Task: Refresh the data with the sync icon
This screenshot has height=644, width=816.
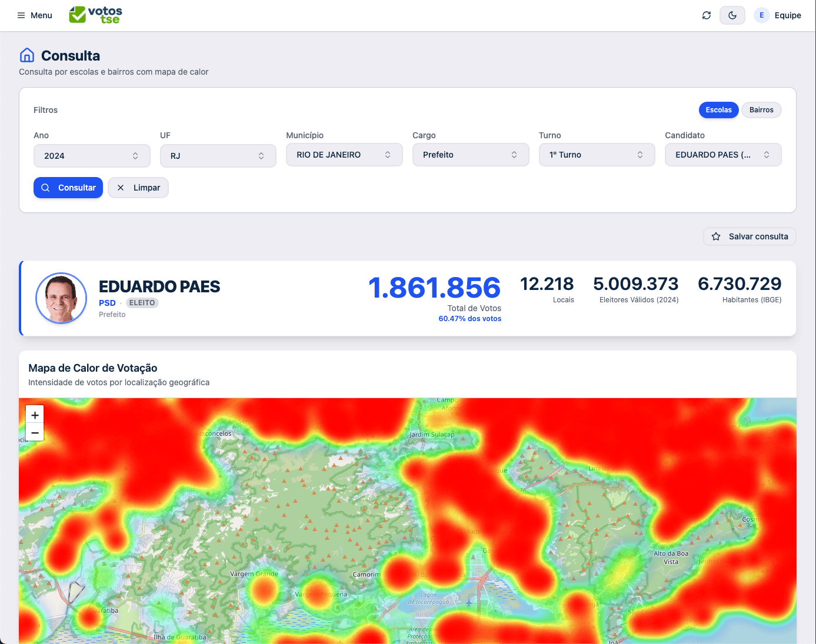Action: click(x=707, y=15)
